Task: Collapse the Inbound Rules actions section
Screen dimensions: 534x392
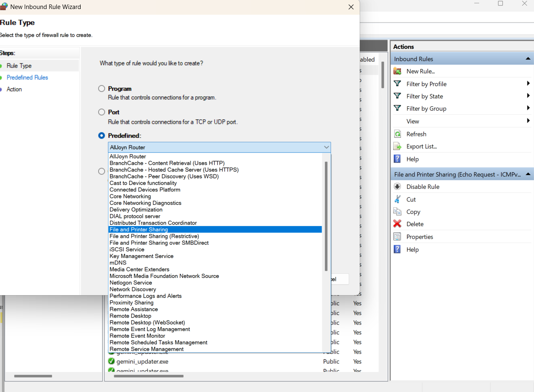Action: pos(528,59)
